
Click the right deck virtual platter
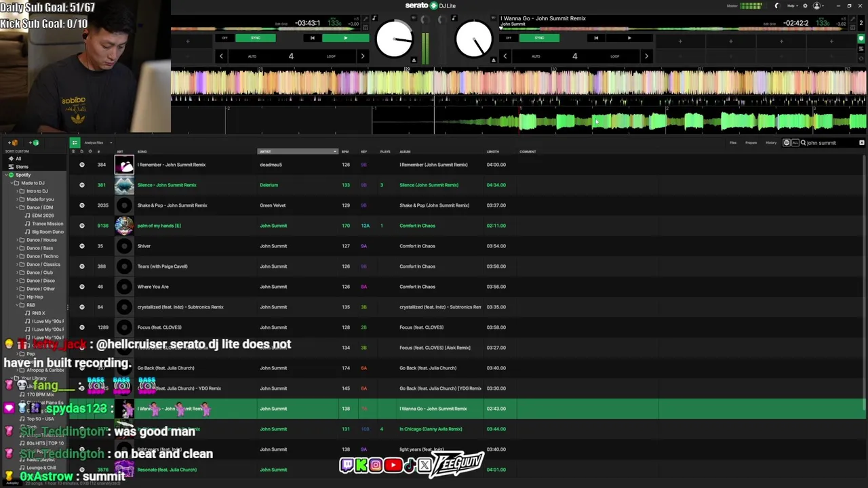click(474, 39)
